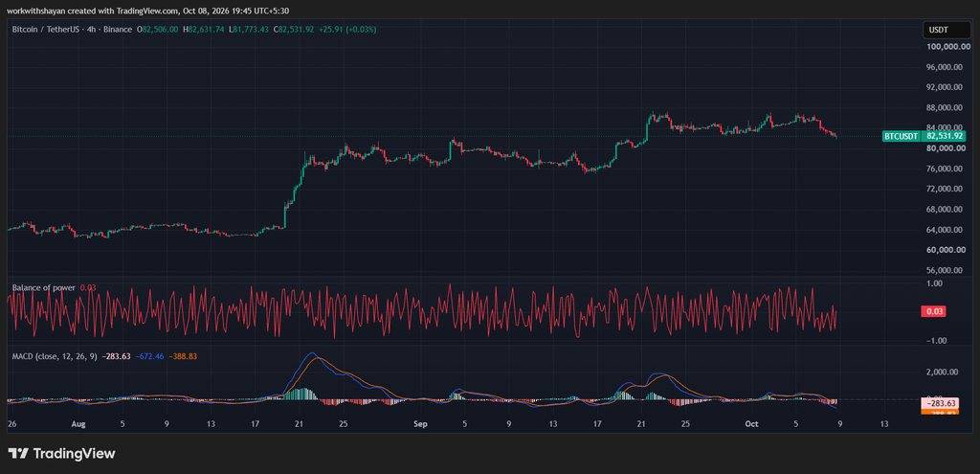Click the L81,773.43 low value
The image size is (980, 474).
click(248, 30)
